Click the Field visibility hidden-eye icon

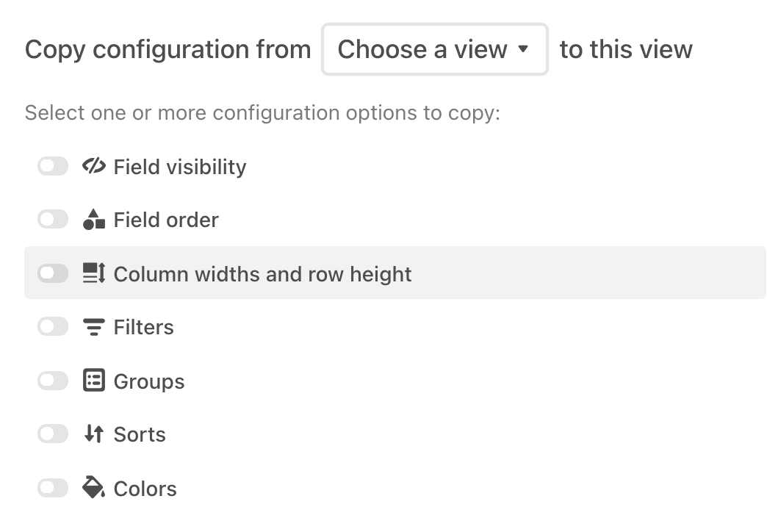(x=94, y=166)
